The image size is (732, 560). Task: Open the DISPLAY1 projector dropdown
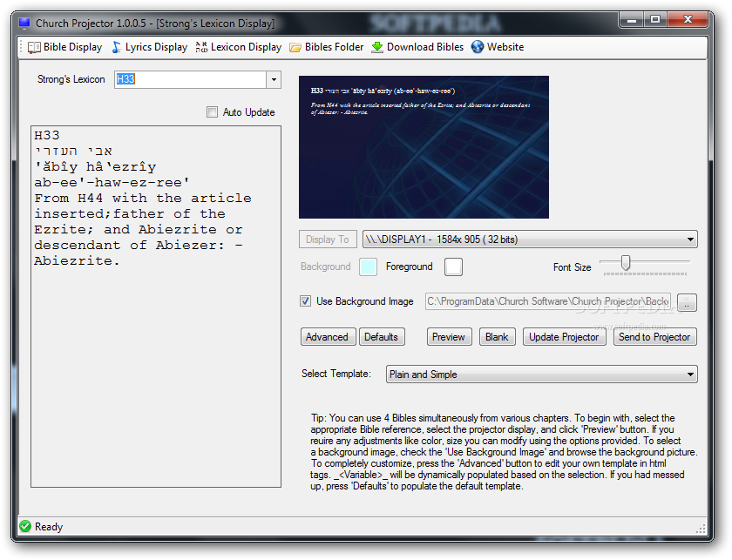click(530, 240)
